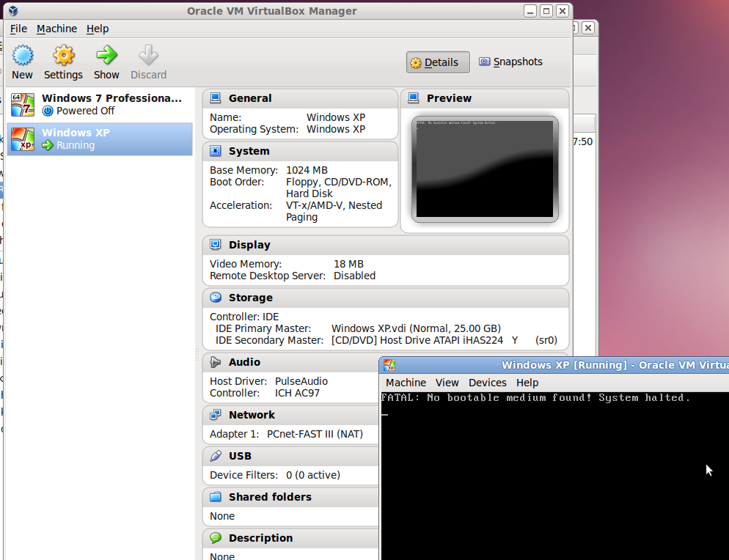Image resolution: width=729 pixels, height=560 pixels.
Task: Open the Description section header link
Action: click(260, 538)
